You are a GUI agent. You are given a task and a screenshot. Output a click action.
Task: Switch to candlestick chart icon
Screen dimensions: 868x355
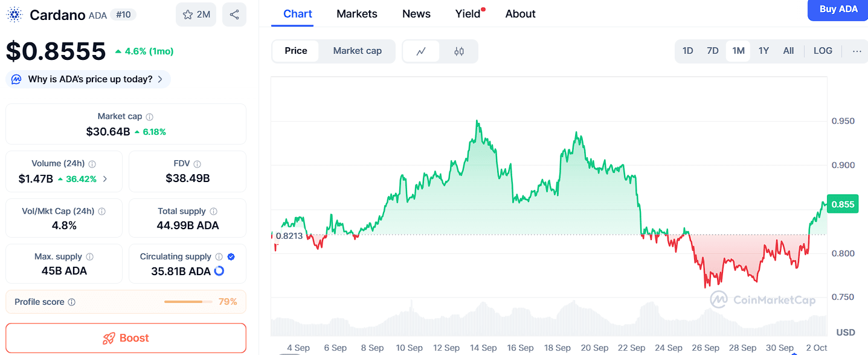pyautogui.click(x=459, y=51)
